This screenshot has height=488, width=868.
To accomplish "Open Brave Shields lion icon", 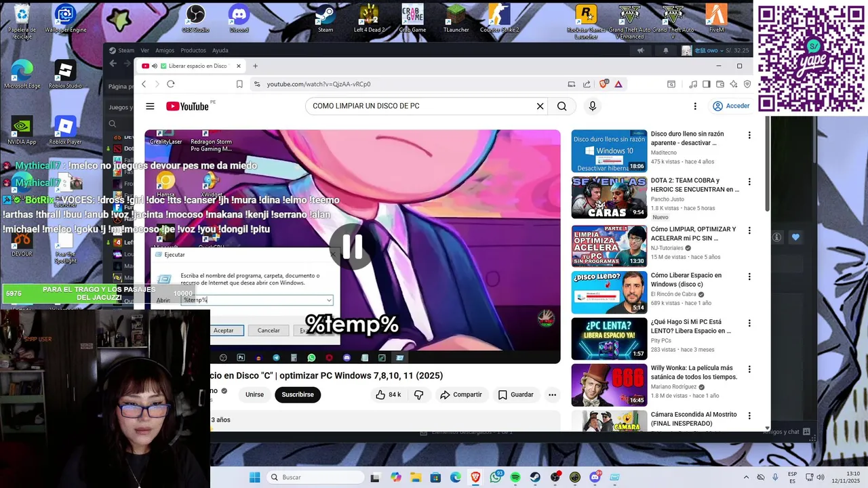I will pyautogui.click(x=604, y=84).
